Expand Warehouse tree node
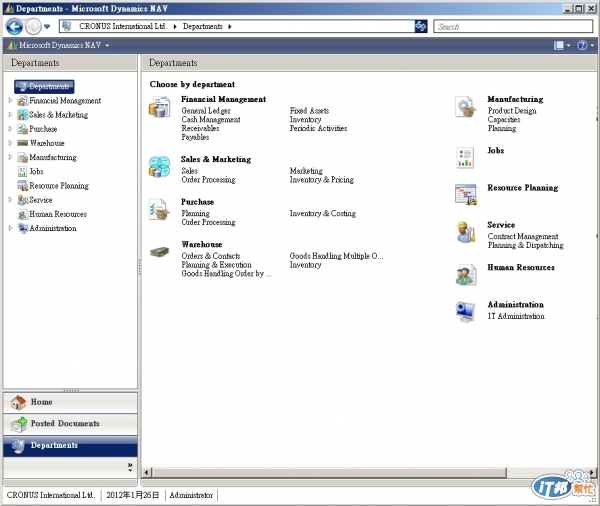Image resolution: width=600 pixels, height=506 pixels. pos(10,143)
